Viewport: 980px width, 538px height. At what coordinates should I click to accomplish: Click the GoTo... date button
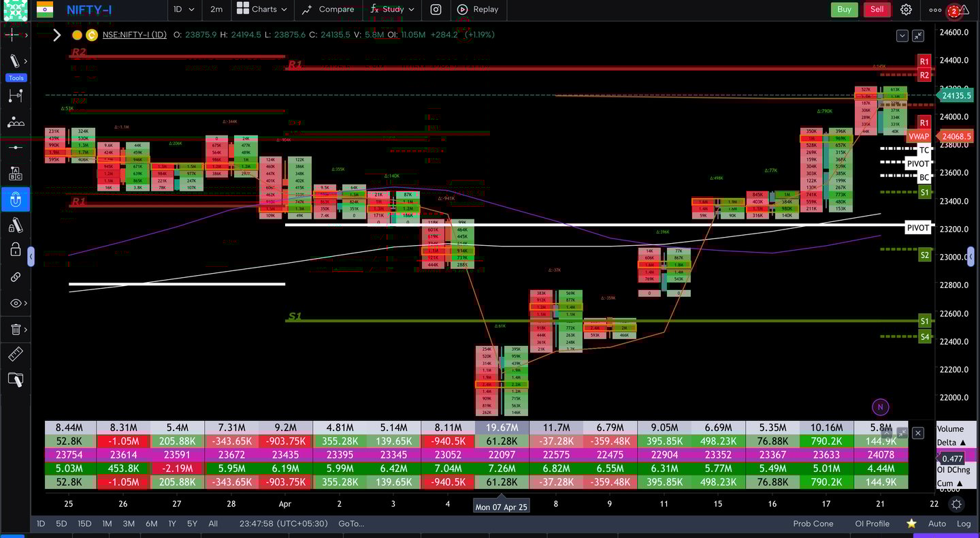pyautogui.click(x=351, y=524)
